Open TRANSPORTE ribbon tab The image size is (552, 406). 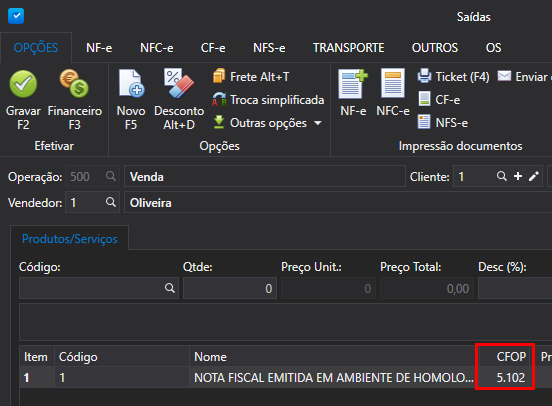click(349, 48)
